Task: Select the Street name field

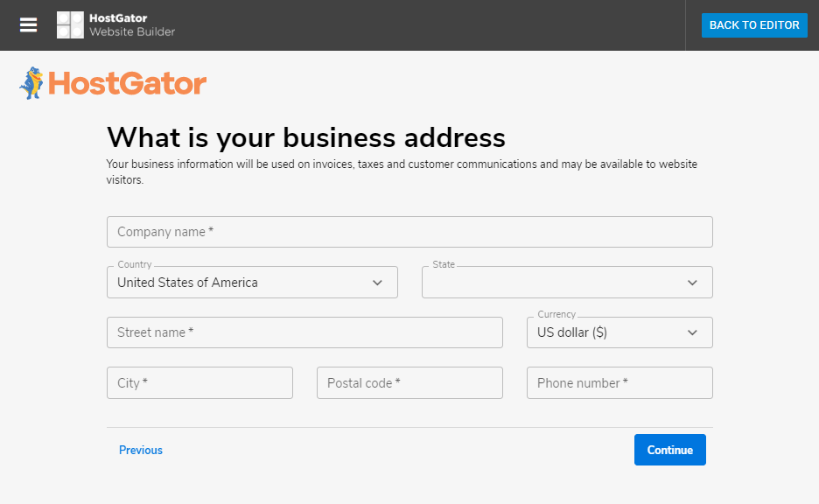Action: (x=304, y=332)
